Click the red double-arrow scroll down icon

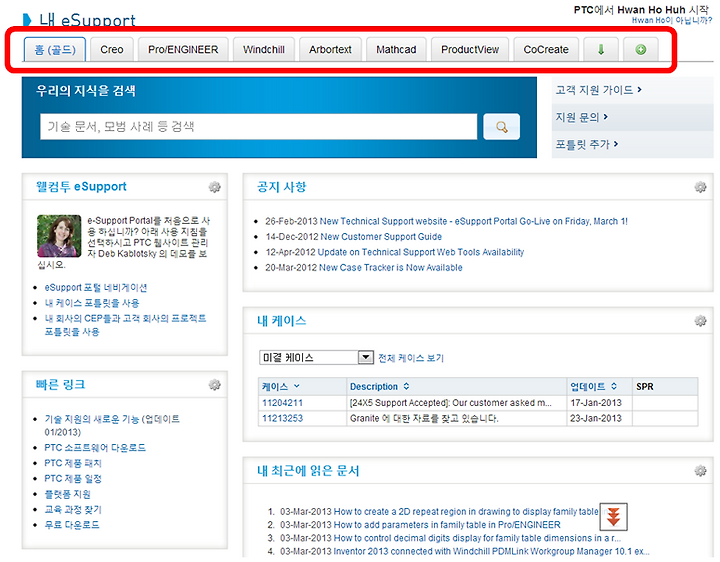click(613, 517)
